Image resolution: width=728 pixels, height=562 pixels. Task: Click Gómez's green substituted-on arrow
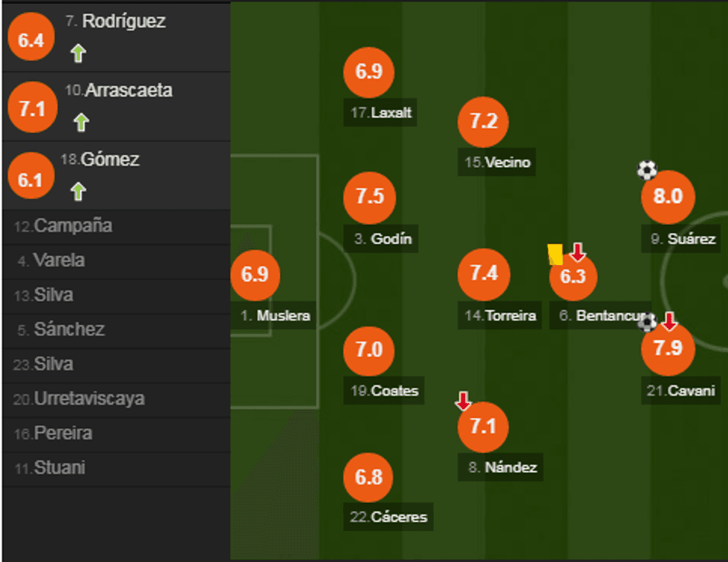tap(78, 192)
